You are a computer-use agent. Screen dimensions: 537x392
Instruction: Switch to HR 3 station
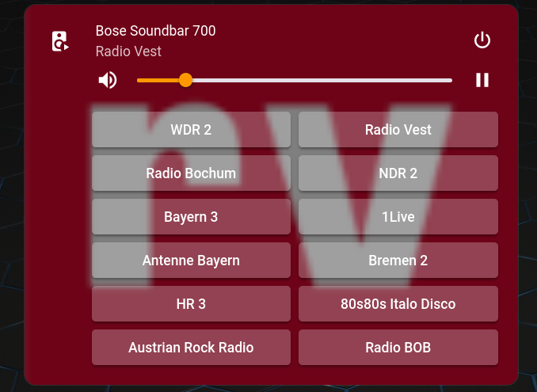tap(191, 303)
